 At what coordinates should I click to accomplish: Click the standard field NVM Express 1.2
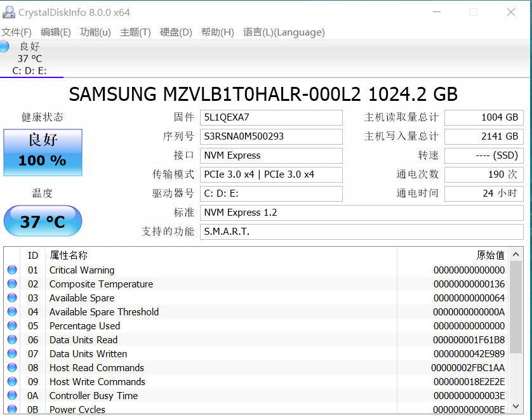(362, 213)
